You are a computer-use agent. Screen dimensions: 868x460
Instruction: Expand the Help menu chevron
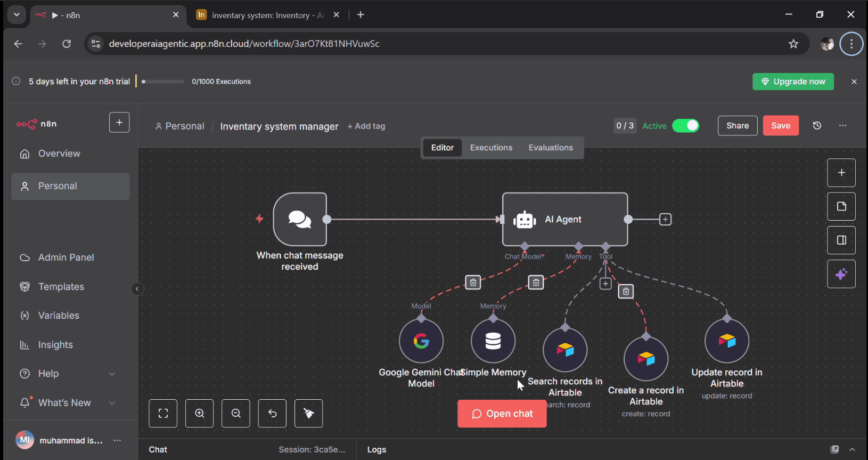[x=112, y=374]
